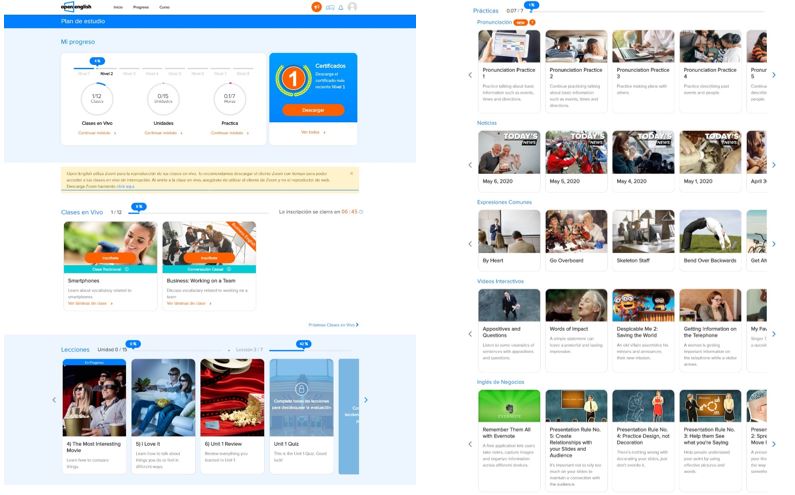Viewport: 795px width, 495px height.
Task: Click the Mi progreso heading
Action: click(78, 42)
